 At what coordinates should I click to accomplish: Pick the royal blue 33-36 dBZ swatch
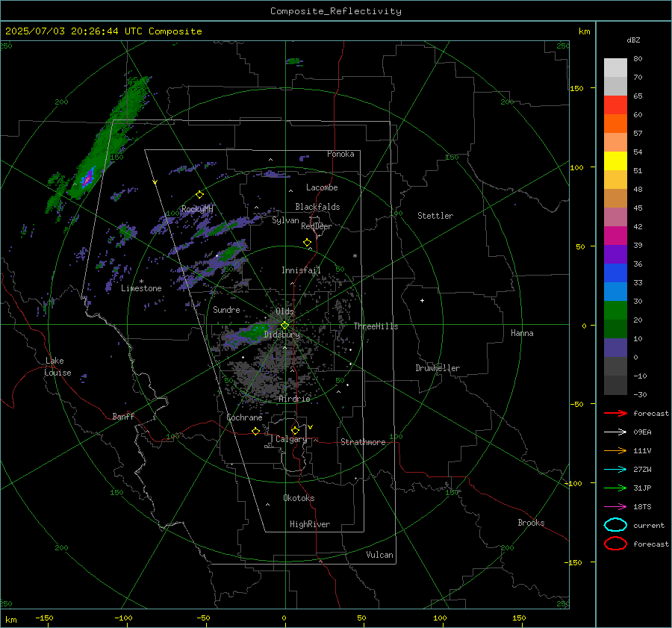point(615,273)
